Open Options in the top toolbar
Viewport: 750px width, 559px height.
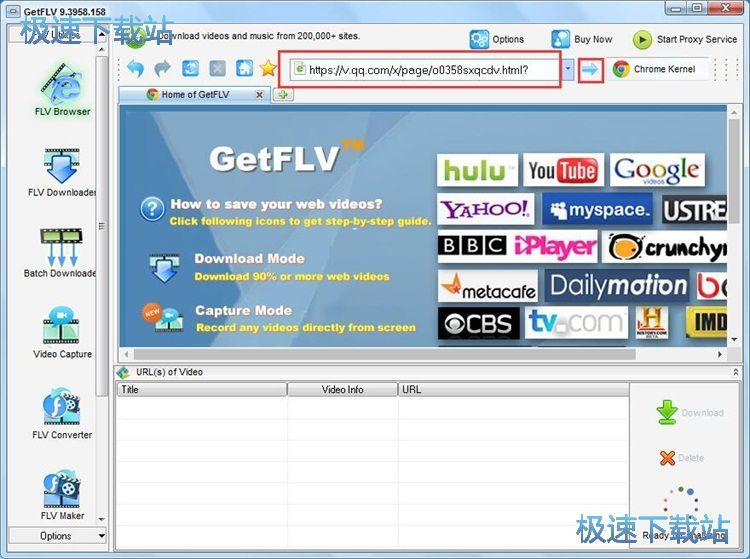click(x=496, y=39)
